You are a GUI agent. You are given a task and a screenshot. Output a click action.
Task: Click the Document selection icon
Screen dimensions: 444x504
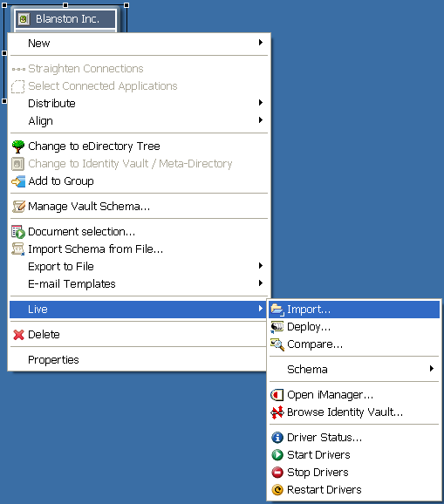tap(18, 232)
